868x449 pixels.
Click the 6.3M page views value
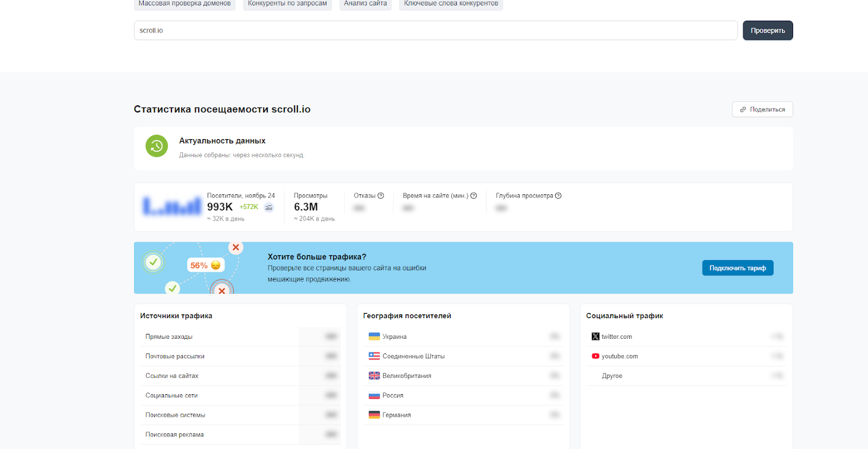306,207
